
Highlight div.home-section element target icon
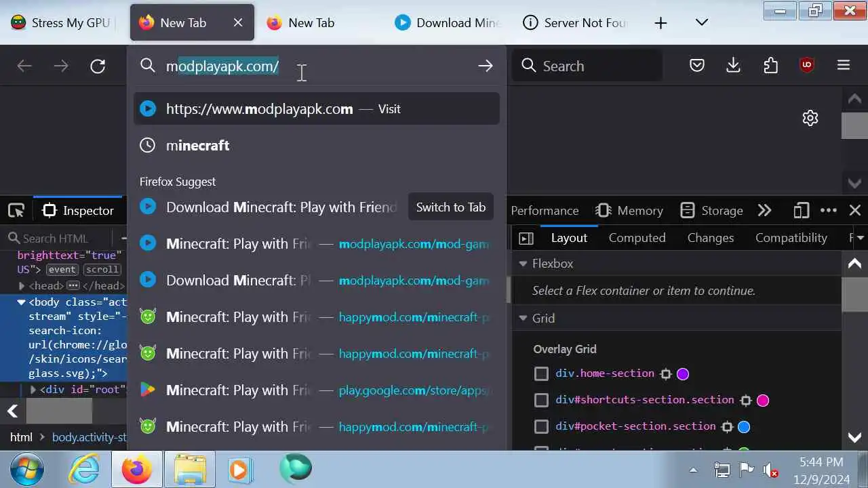[x=666, y=373]
